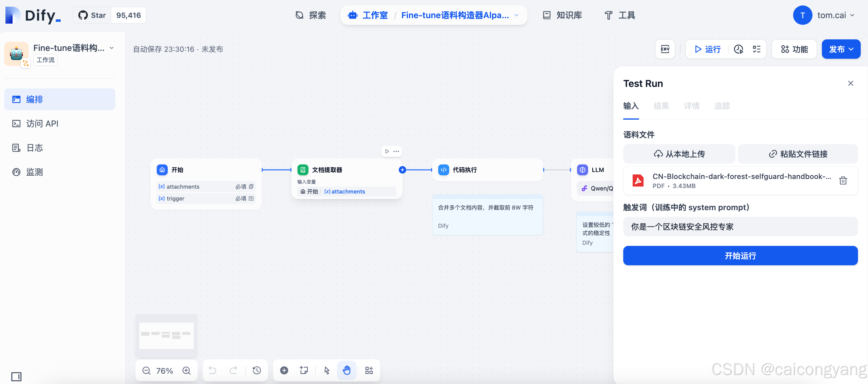Organize nodes with layout grid icon

369,371
